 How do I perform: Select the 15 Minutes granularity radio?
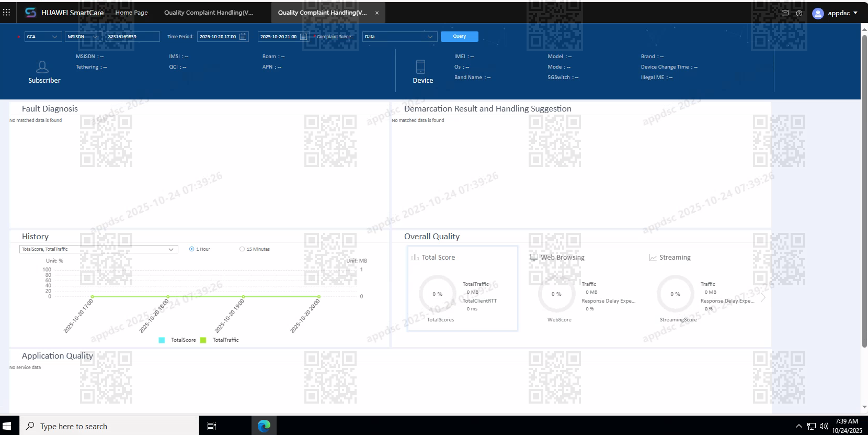tap(242, 249)
